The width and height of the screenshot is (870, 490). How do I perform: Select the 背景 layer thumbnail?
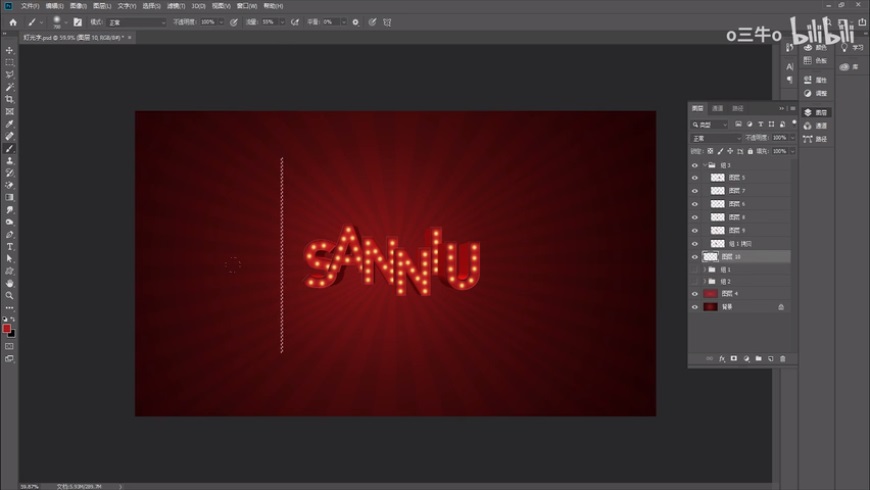point(711,307)
